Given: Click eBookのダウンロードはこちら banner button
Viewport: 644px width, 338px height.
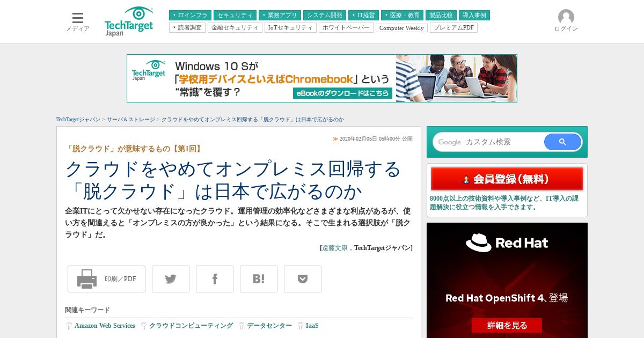Looking at the screenshot, I should point(342,93).
